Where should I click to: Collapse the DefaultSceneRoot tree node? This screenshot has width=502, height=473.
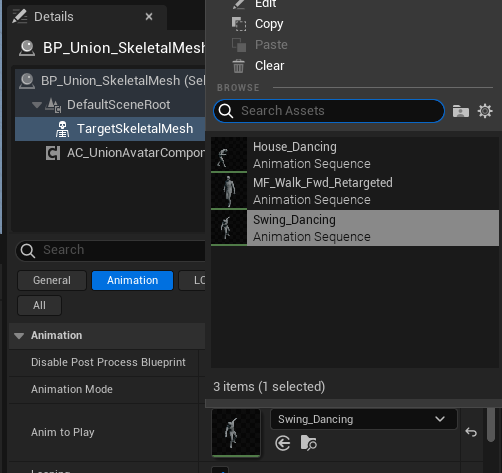[x=37, y=105]
